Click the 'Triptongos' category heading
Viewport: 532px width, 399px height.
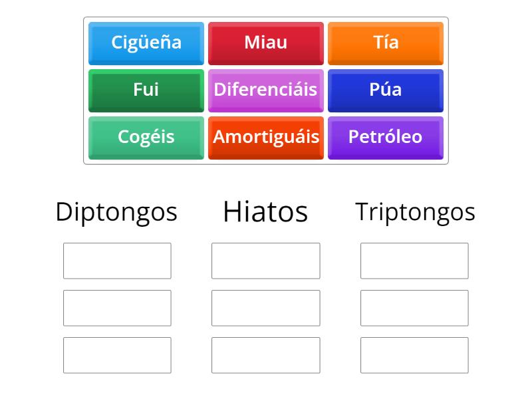(415, 211)
